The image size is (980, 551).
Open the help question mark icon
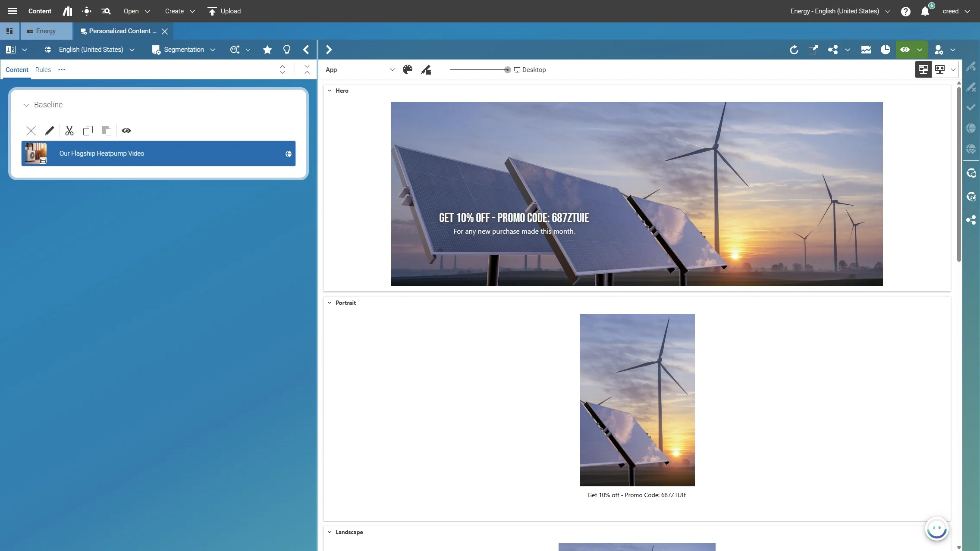(x=905, y=11)
